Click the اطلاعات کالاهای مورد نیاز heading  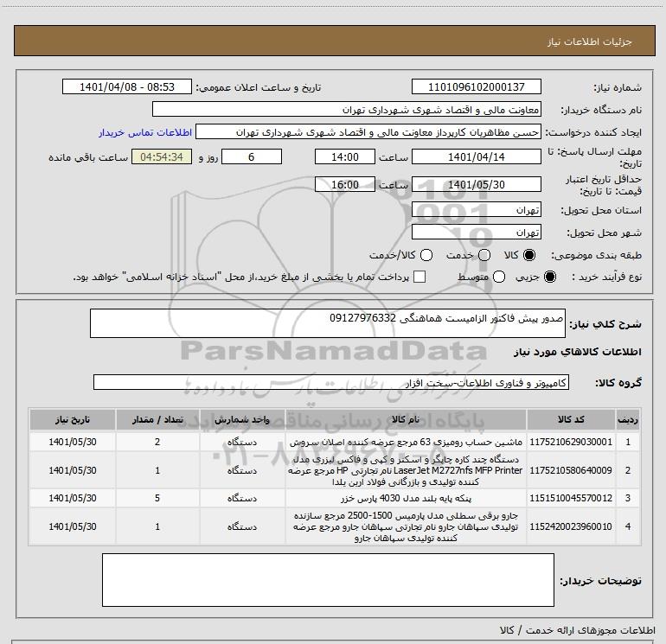pos(577,352)
